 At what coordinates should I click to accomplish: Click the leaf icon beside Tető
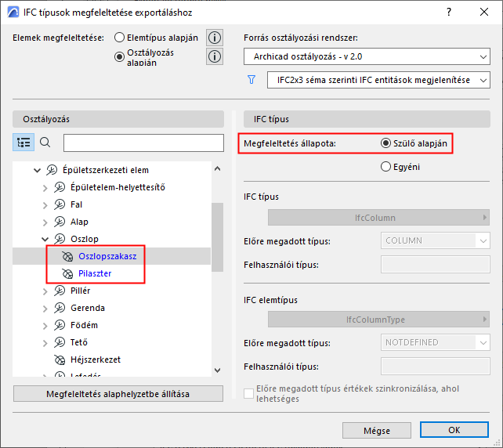60,342
